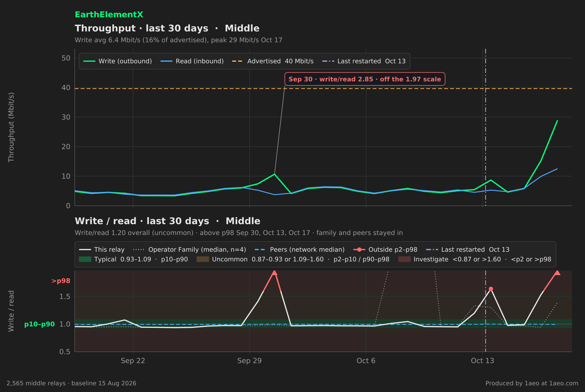Image resolution: width=585 pixels, height=392 pixels.
Task: Click the orange dashed advertised 40 line
Action: pyautogui.click(x=323, y=89)
